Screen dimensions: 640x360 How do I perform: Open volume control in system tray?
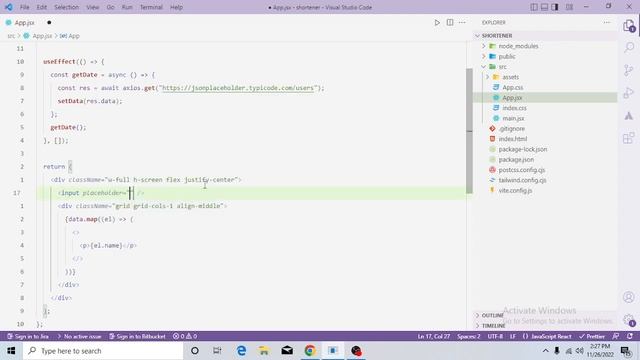[x=580, y=351]
